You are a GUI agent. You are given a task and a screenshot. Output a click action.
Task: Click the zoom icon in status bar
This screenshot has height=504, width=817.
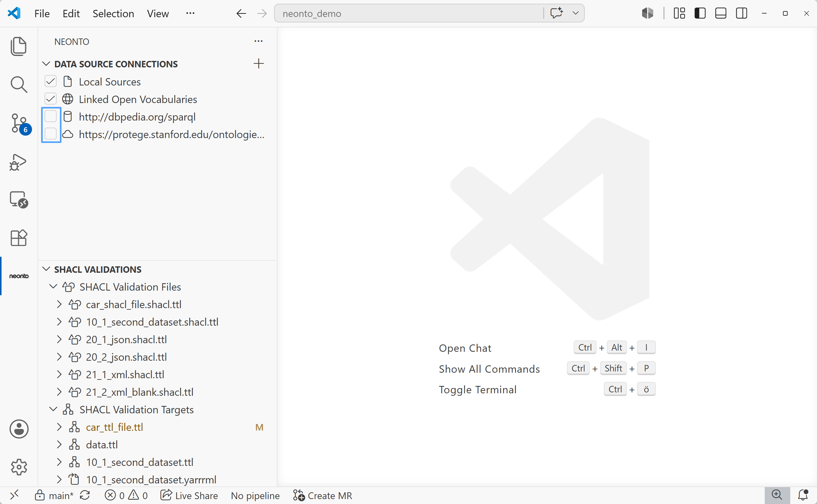click(777, 495)
